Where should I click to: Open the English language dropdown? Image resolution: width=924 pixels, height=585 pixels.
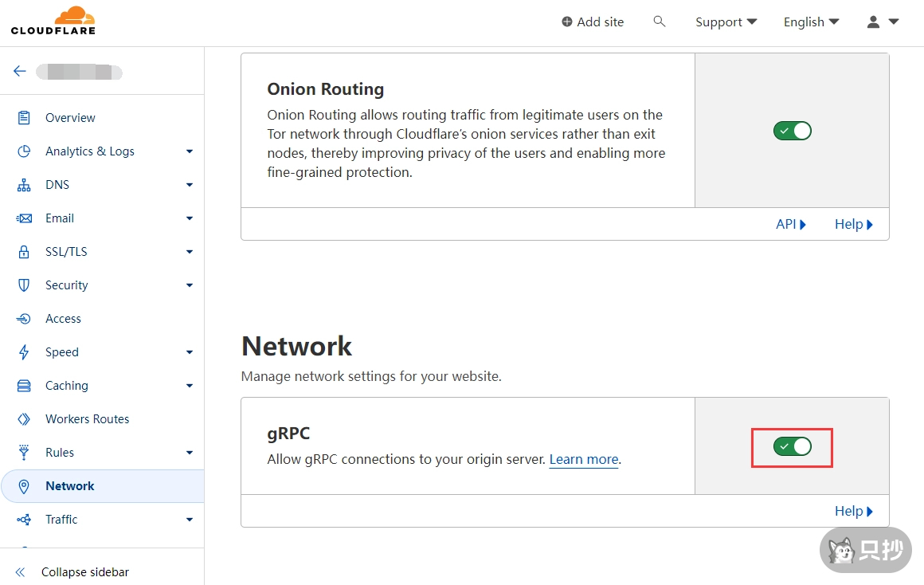(810, 22)
